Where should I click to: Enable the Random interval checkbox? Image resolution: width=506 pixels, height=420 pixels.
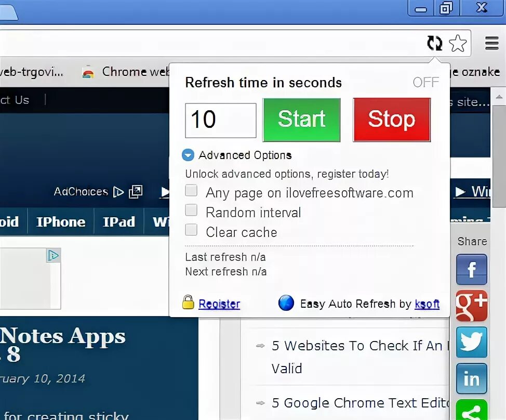(x=191, y=210)
